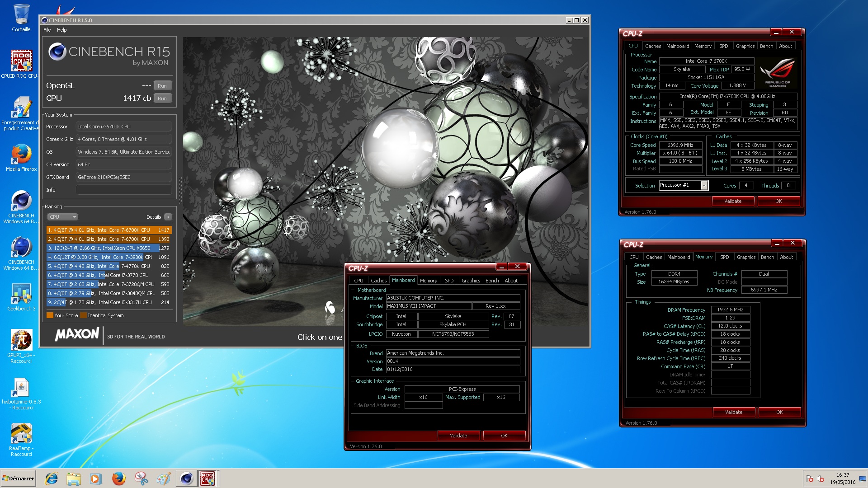This screenshot has height=488, width=868.
Task: Open Windows Media Player in the taskbar
Action: click(x=96, y=479)
